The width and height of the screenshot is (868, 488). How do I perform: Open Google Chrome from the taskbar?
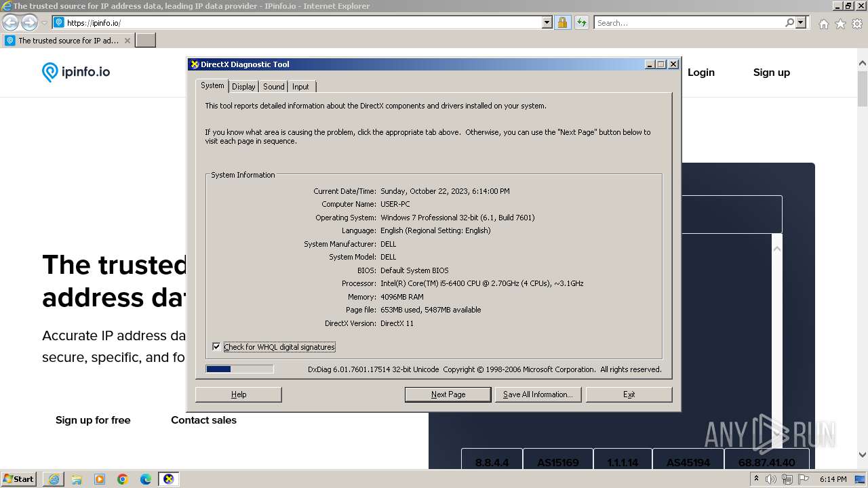[123, 479]
